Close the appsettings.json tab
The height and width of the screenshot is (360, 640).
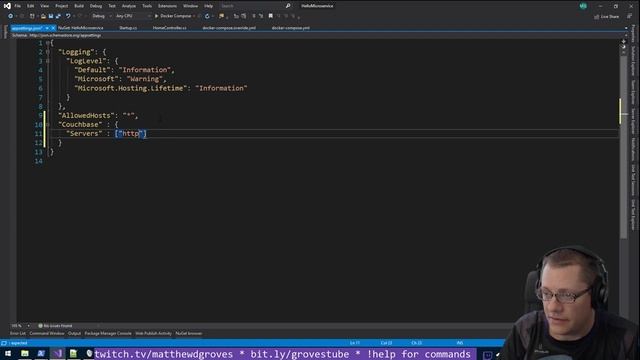53,28
